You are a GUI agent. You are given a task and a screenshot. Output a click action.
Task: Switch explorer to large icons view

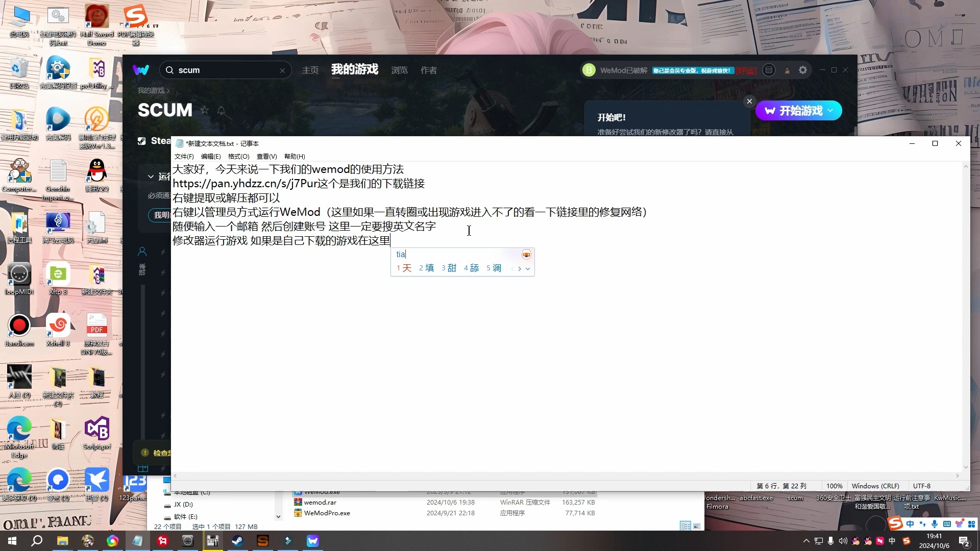pyautogui.click(x=697, y=526)
